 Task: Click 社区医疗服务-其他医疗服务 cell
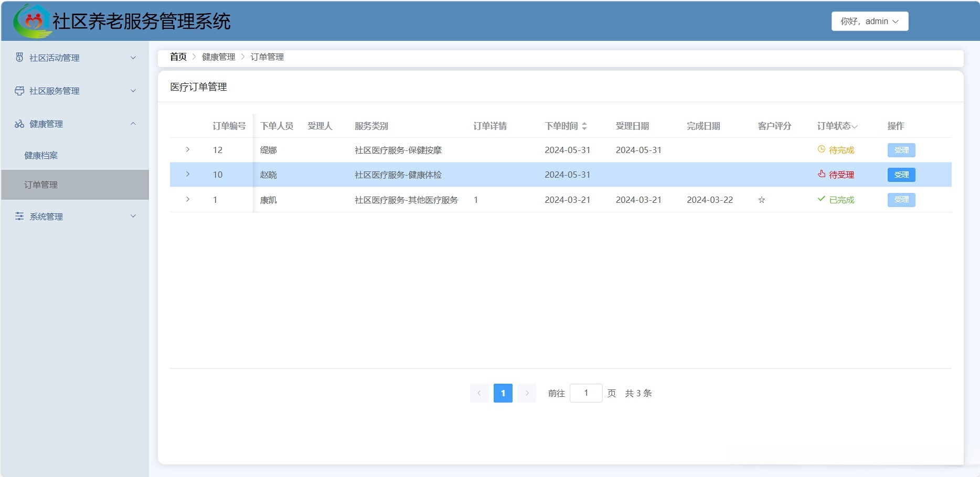tap(407, 200)
